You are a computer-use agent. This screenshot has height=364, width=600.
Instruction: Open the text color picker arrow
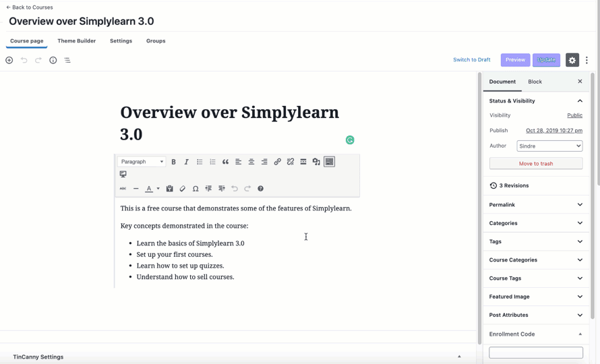tap(158, 189)
